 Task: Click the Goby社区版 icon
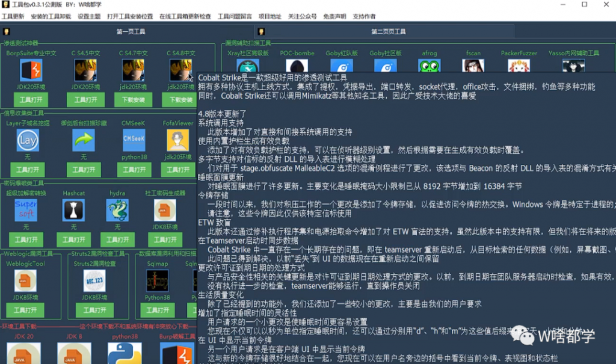click(386, 66)
